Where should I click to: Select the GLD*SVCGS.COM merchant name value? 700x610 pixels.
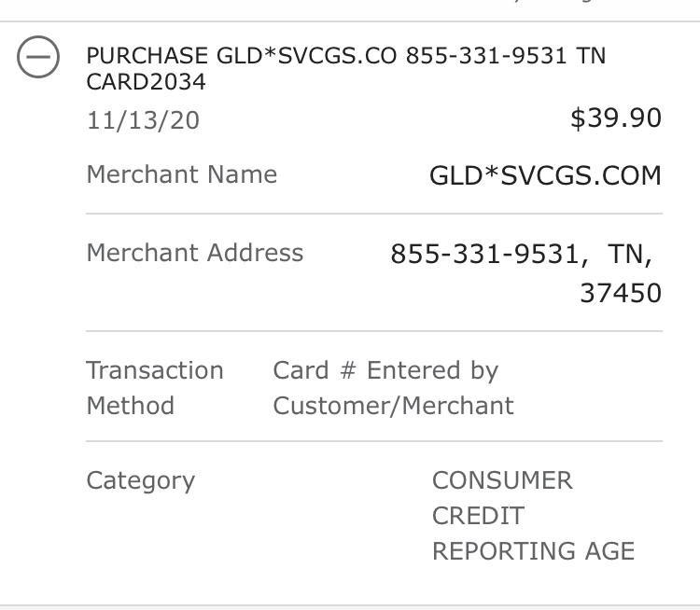click(x=545, y=175)
